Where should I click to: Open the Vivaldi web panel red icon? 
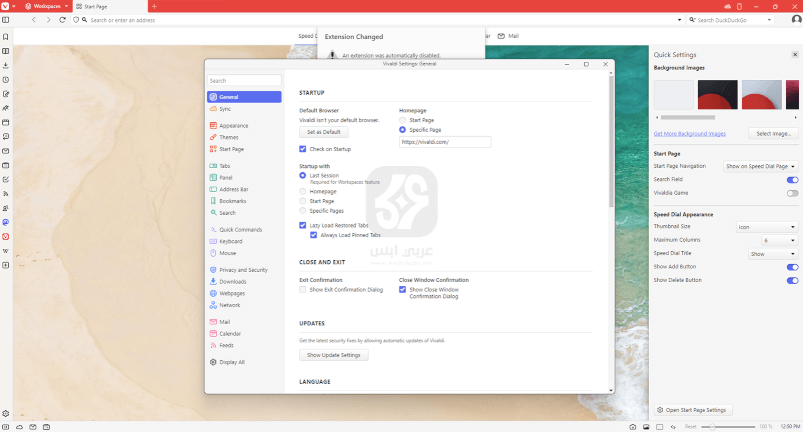click(x=6, y=236)
